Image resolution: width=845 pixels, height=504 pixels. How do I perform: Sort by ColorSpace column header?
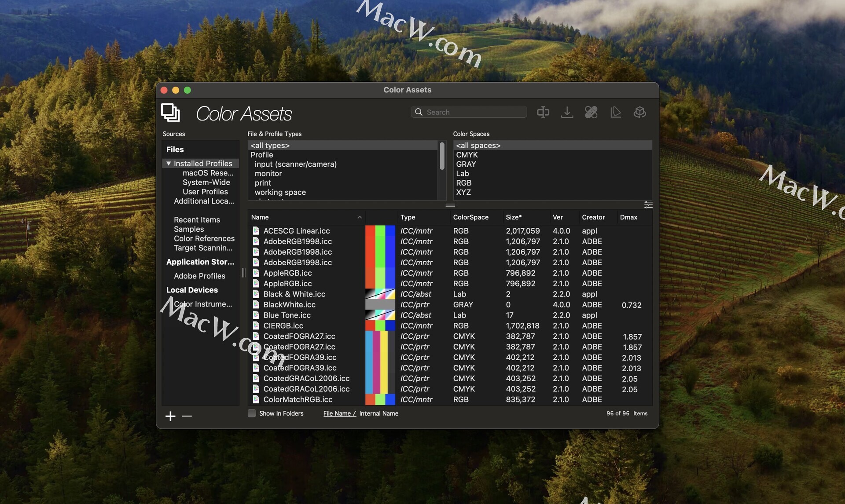tap(470, 217)
